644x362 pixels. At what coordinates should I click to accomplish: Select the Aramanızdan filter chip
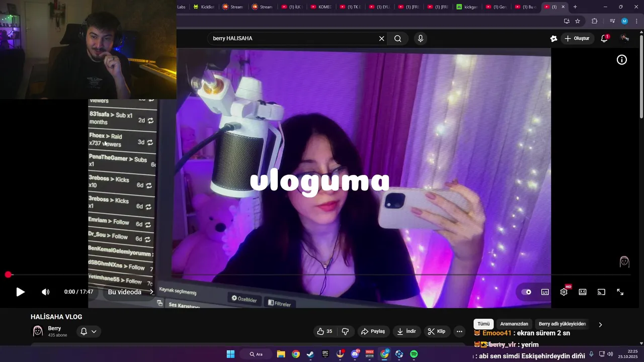click(x=514, y=324)
